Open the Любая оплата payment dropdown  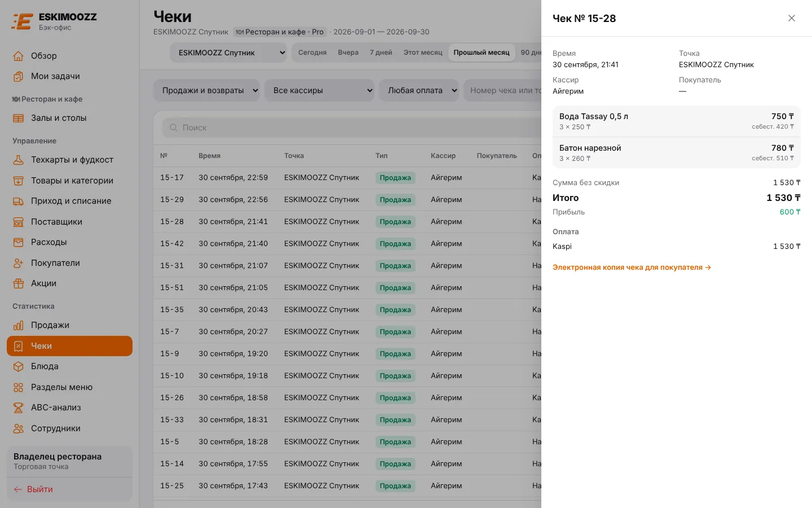point(420,90)
